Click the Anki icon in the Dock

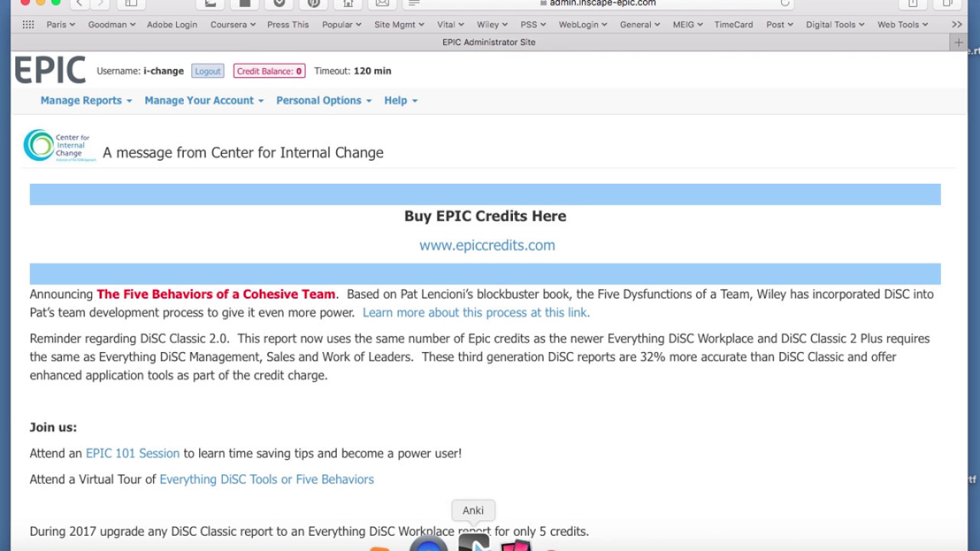click(473, 542)
